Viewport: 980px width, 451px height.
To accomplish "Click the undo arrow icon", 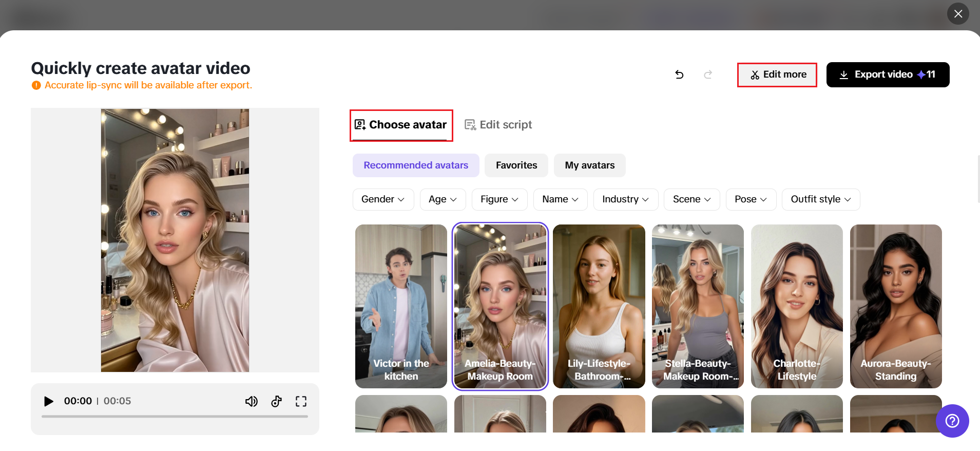I will [x=679, y=74].
